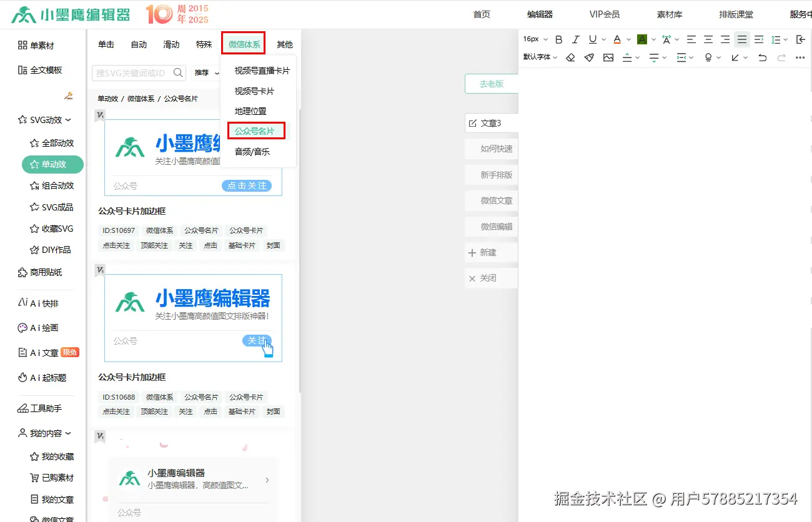
Task: Open the 默认字体 font family dropdown
Action: click(x=540, y=57)
